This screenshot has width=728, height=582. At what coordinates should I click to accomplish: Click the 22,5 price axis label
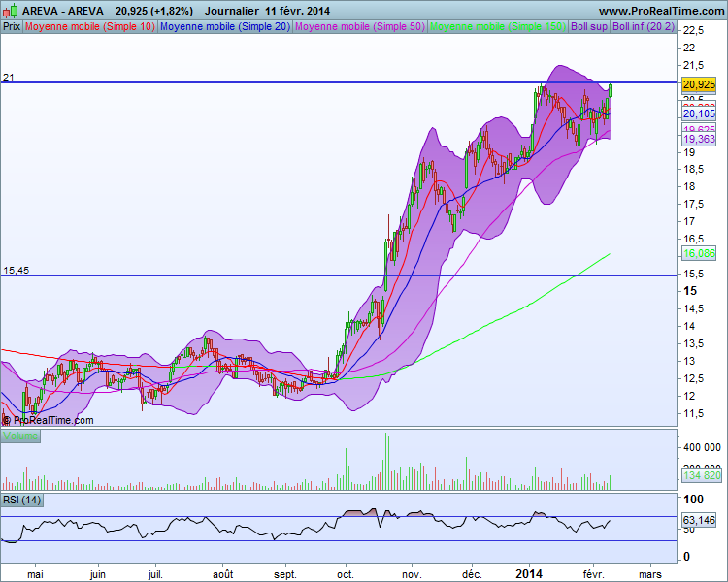[x=694, y=30]
